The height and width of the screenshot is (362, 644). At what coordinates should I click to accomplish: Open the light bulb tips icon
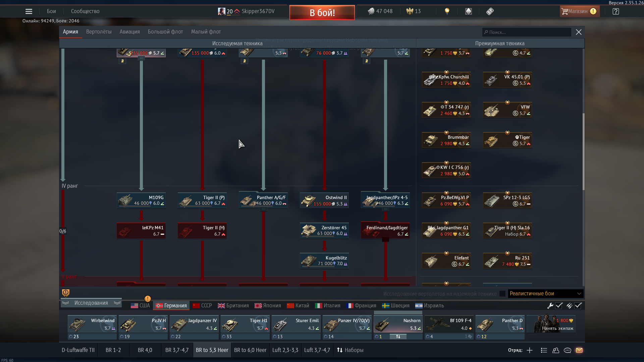coord(447,11)
